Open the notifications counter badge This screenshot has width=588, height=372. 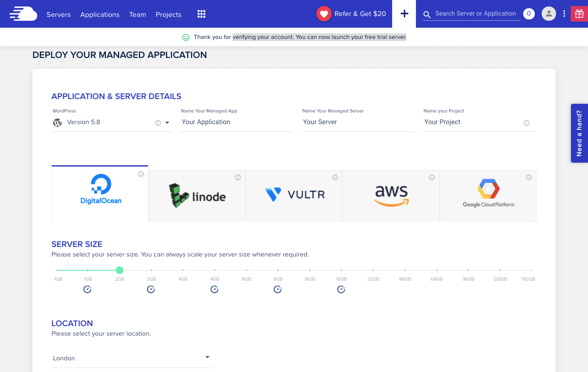[529, 14]
